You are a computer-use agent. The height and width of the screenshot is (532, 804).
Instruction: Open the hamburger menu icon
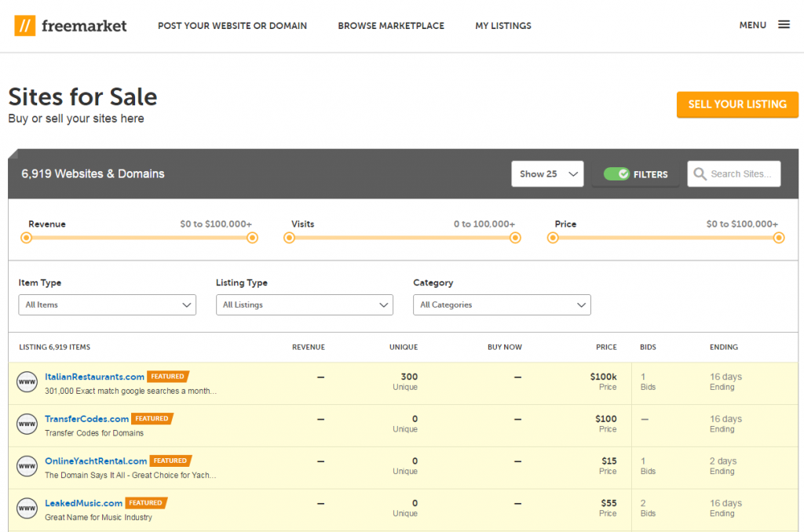[784, 24]
